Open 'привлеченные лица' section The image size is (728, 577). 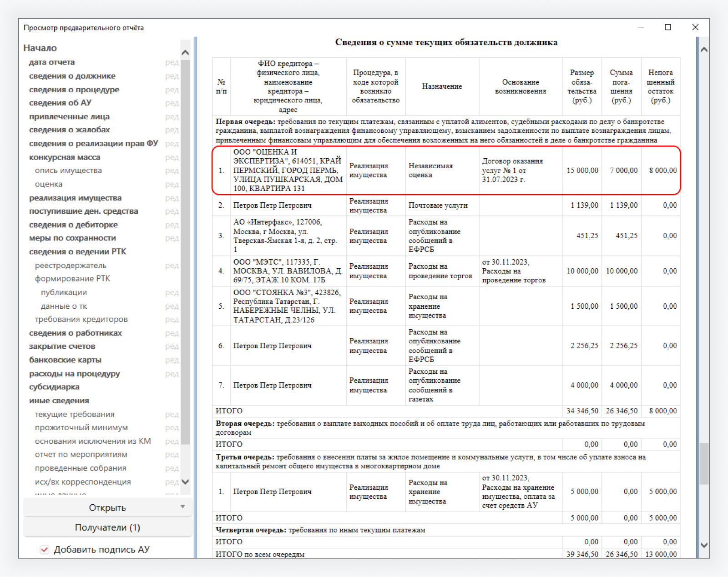coord(69,116)
